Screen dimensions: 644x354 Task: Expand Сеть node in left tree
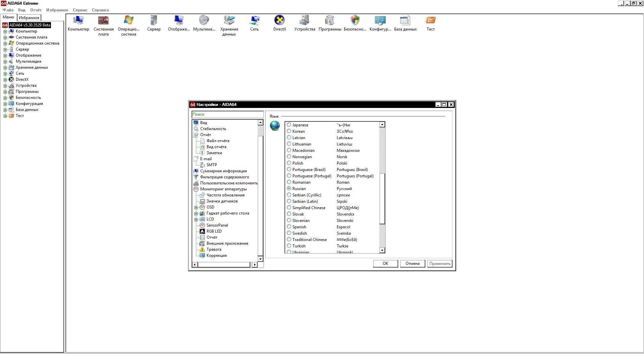(x=5, y=74)
